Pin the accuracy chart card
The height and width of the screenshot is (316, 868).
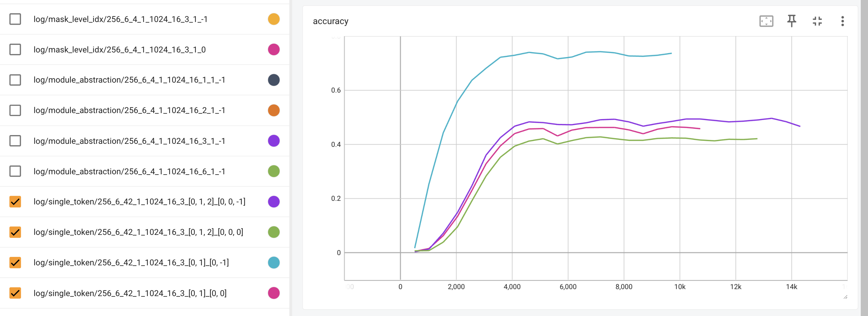[791, 21]
